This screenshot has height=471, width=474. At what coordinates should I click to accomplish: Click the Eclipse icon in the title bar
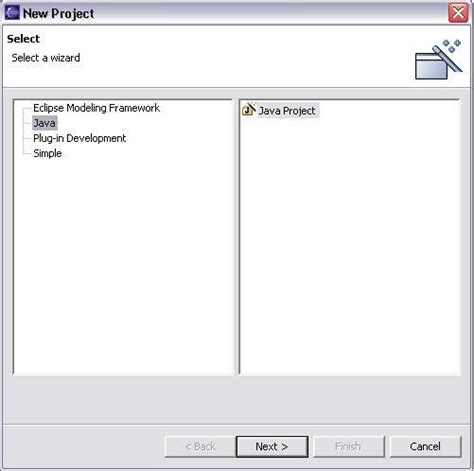tap(12, 13)
